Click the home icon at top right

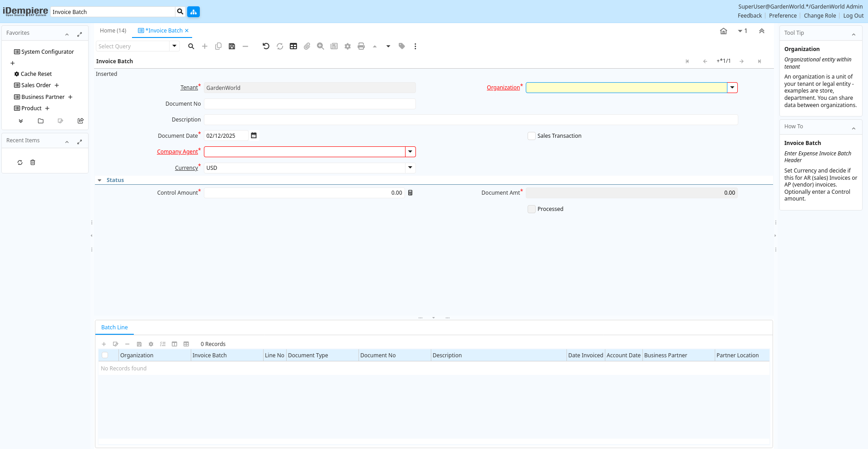pos(723,31)
